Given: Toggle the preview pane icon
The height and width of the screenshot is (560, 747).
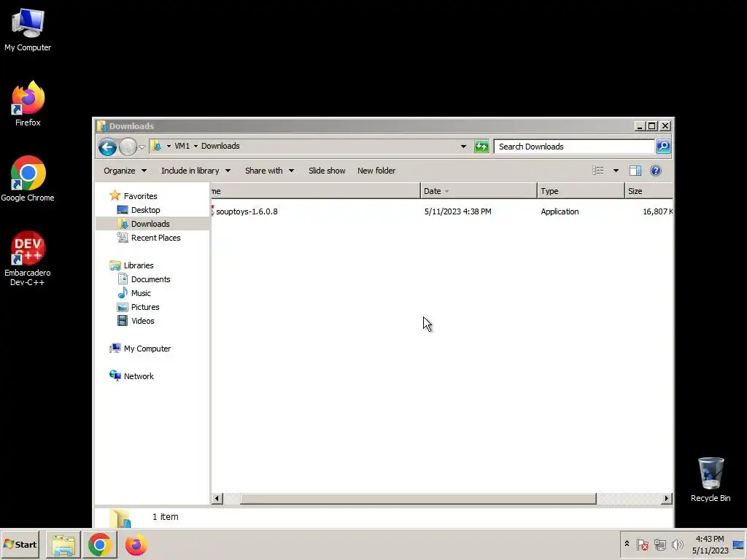Looking at the screenshot, I should 635,171.
